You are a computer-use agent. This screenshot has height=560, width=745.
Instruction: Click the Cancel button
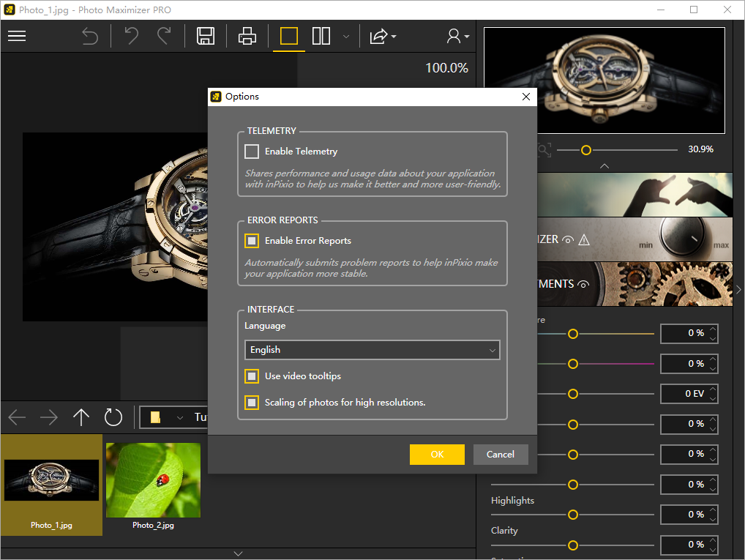pyautogui.click(x=501, y=455)
